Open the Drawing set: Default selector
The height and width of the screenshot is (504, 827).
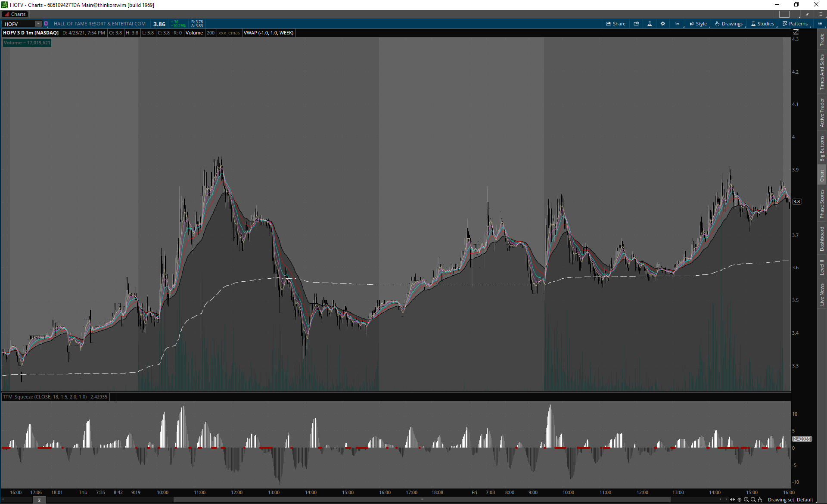(x=790, y=500)
